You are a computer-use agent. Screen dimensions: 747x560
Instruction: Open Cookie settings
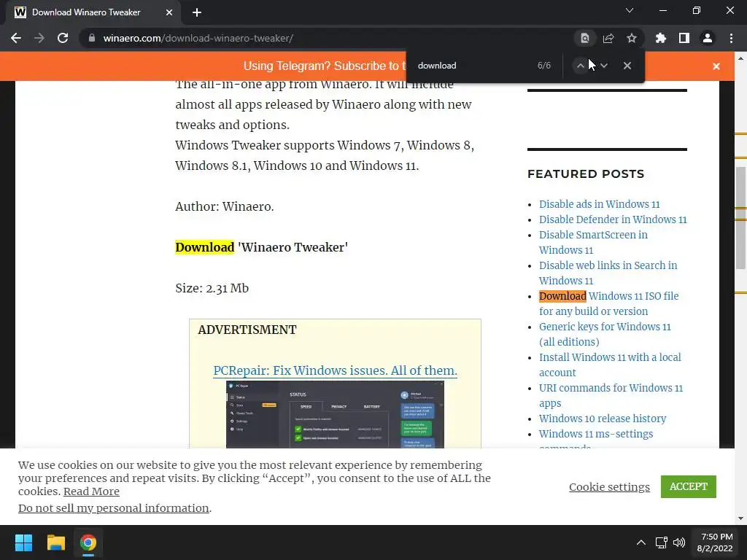(x=609, y=486)
